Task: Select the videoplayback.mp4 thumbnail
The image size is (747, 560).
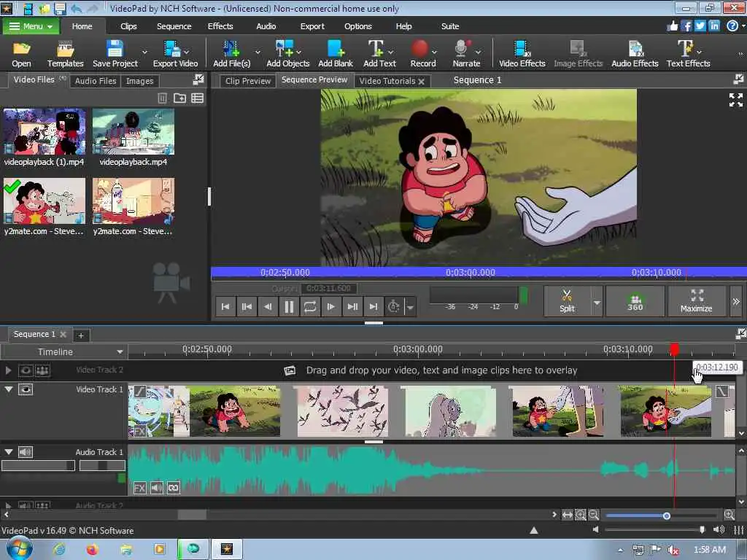Action: (x=133, y=131)
